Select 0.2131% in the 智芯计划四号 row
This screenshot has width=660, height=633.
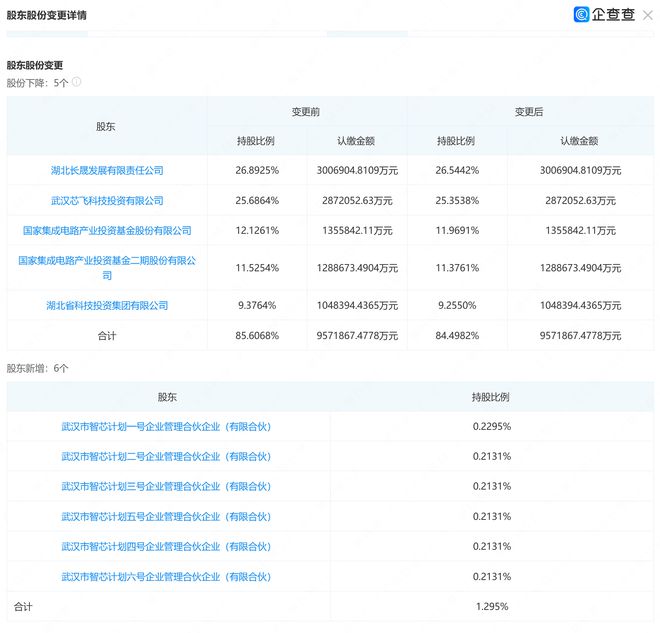[x=492, y=547]
